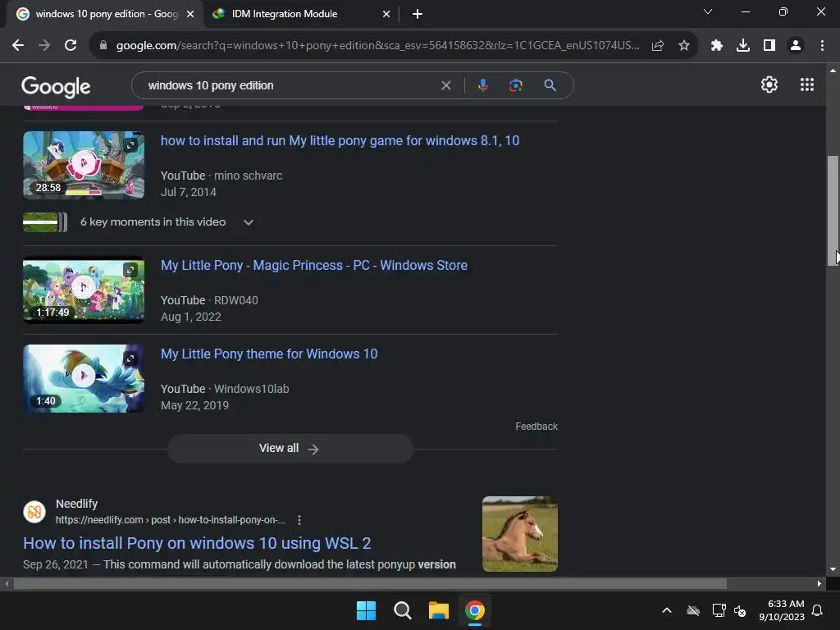Viewport: 840px width, 630px height.
Task: Start a voice search with microphone
Action: [x=482, y=85]
